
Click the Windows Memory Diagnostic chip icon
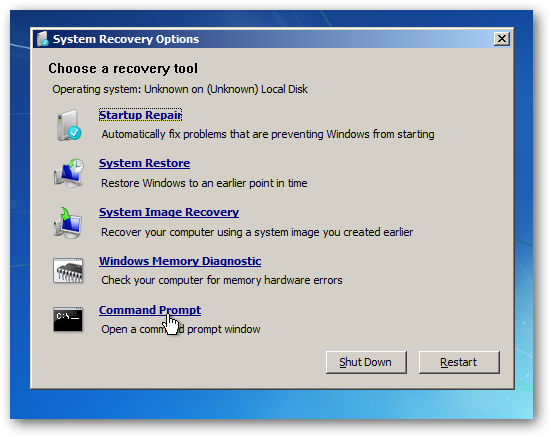[x=68, y=270]
